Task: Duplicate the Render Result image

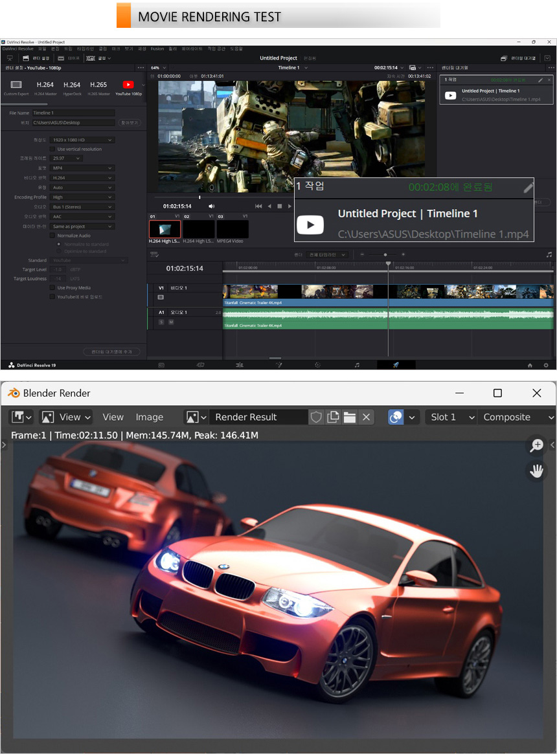Action: point(333,417)
